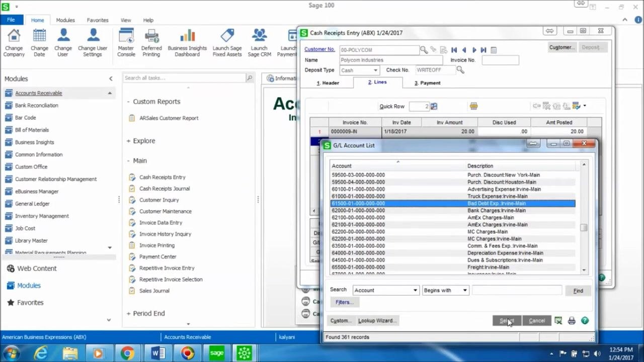The image size is (644, 362).
Task: Select Bank Charges:Irvine-Main account row
Action: tap(453, 211)
